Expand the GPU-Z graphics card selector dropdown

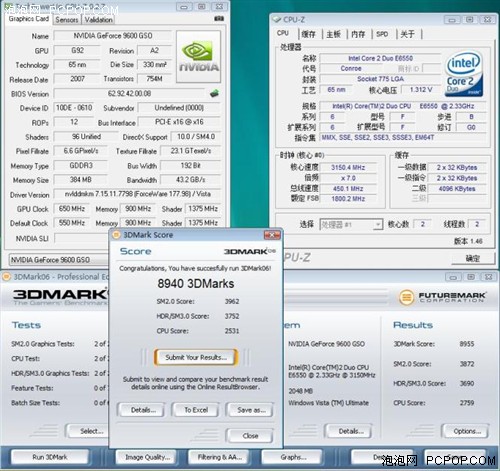[x=58, y=260]
